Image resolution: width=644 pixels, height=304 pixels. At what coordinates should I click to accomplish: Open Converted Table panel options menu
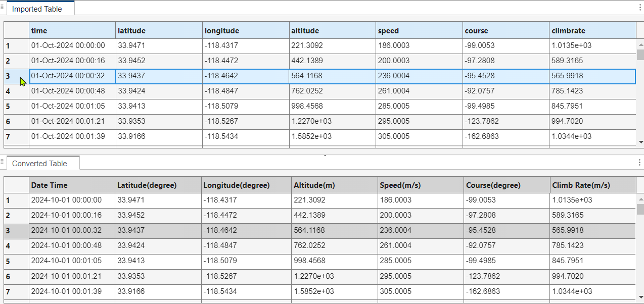point(639,163)
